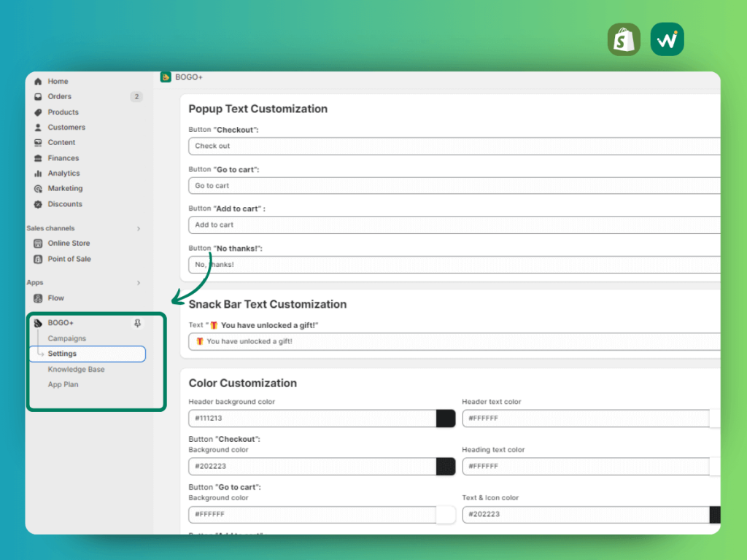Click the pin icon next to BOGO+
This screenshot has height=560, width=747.
coord(137,323)
